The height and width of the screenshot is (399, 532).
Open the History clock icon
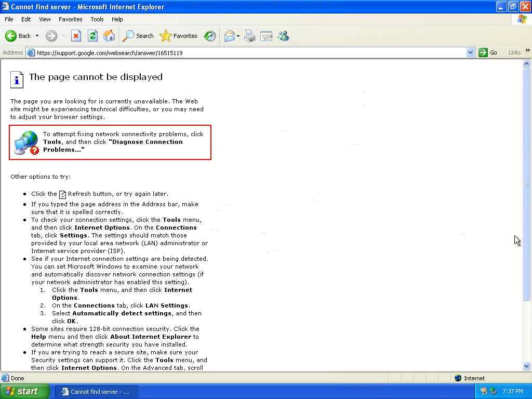210,36
